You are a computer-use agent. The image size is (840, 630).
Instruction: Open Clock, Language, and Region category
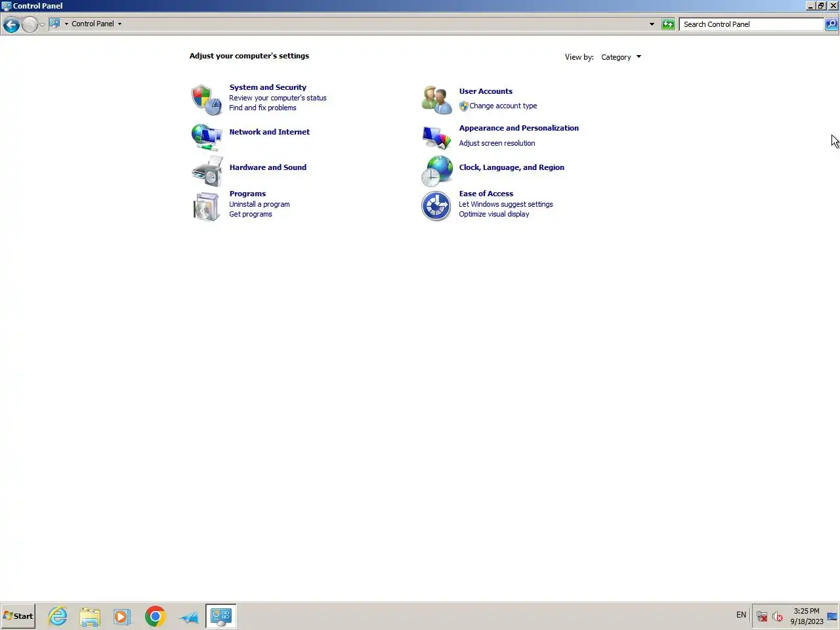tap(511, 167)
